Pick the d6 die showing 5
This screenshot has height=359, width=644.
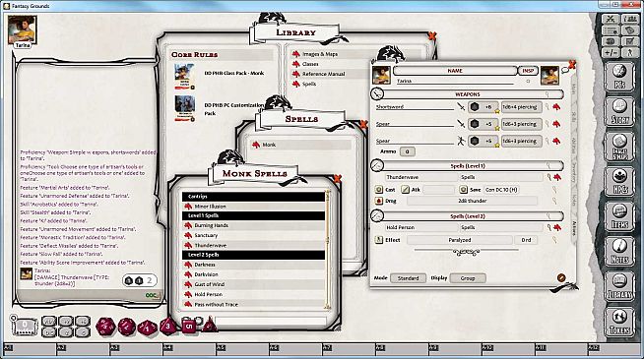tap(188, 326)
